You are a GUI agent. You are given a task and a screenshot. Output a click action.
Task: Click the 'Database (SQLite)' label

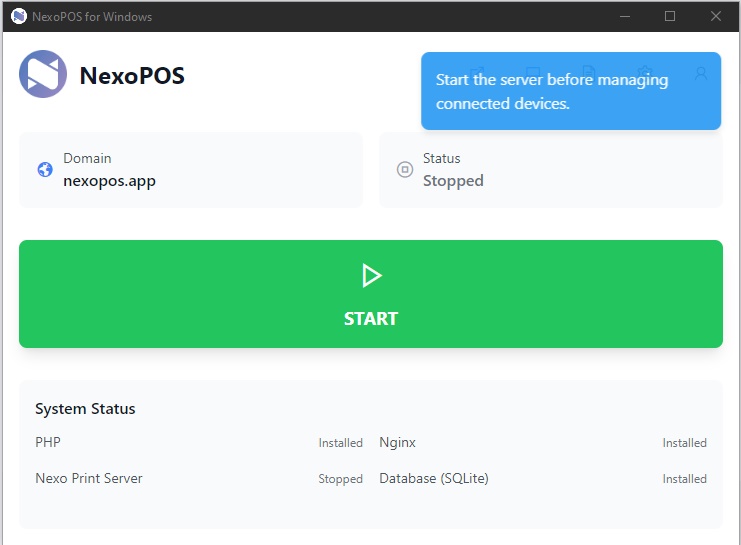pos(434,478)
